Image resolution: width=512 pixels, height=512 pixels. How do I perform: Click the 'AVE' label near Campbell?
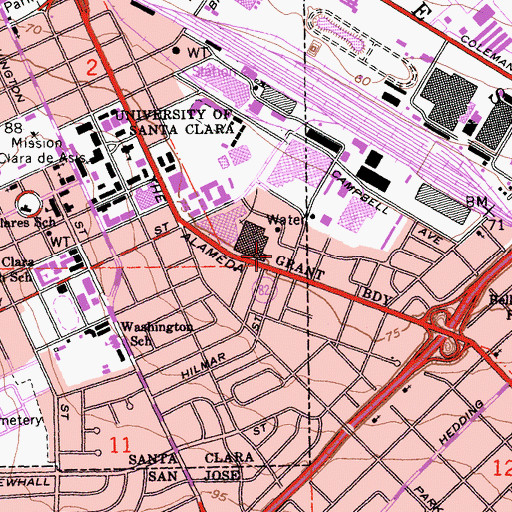[x=430, y=236]
